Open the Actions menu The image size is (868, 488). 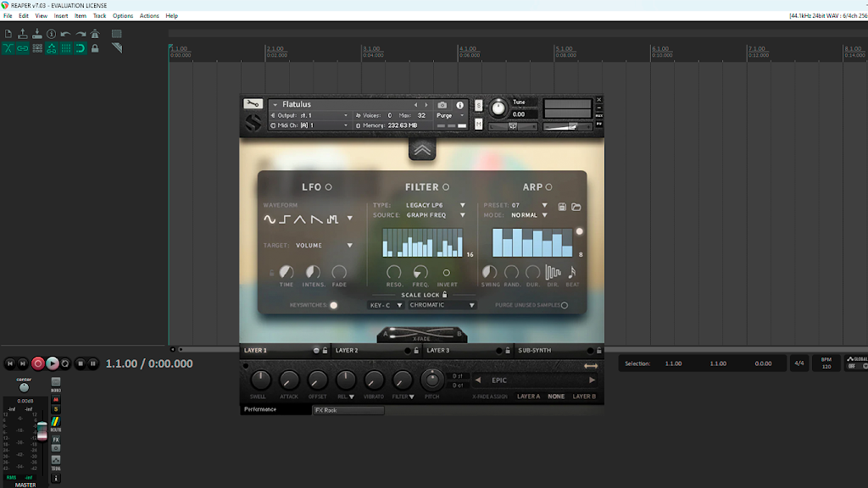pos(149,15)
